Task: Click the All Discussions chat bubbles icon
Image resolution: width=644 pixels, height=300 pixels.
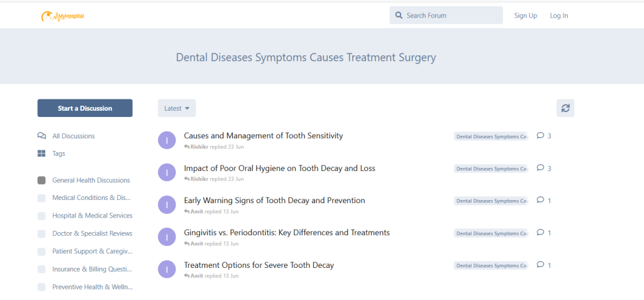Action: pos(42,136)
